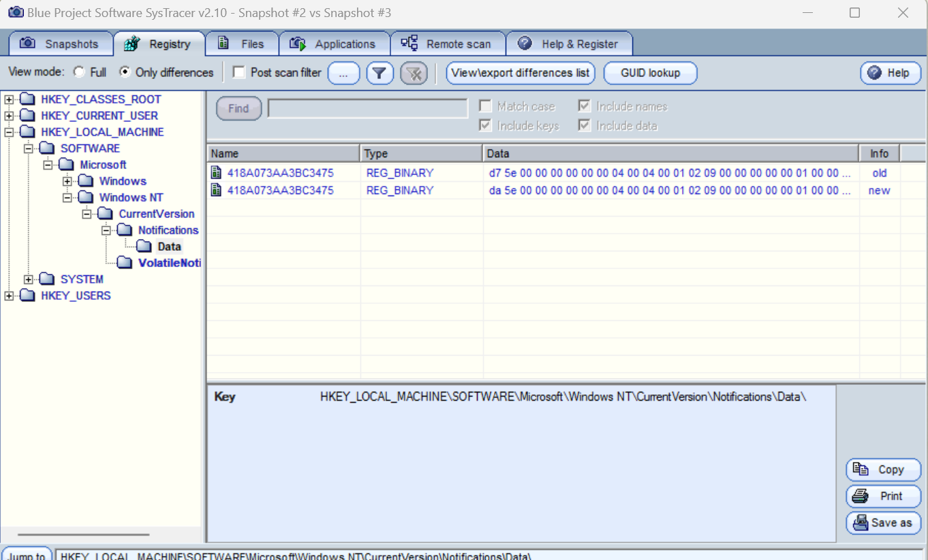Select the new data value starting da 5e
Screen dimensions: 928x560
tap(670, 191)
